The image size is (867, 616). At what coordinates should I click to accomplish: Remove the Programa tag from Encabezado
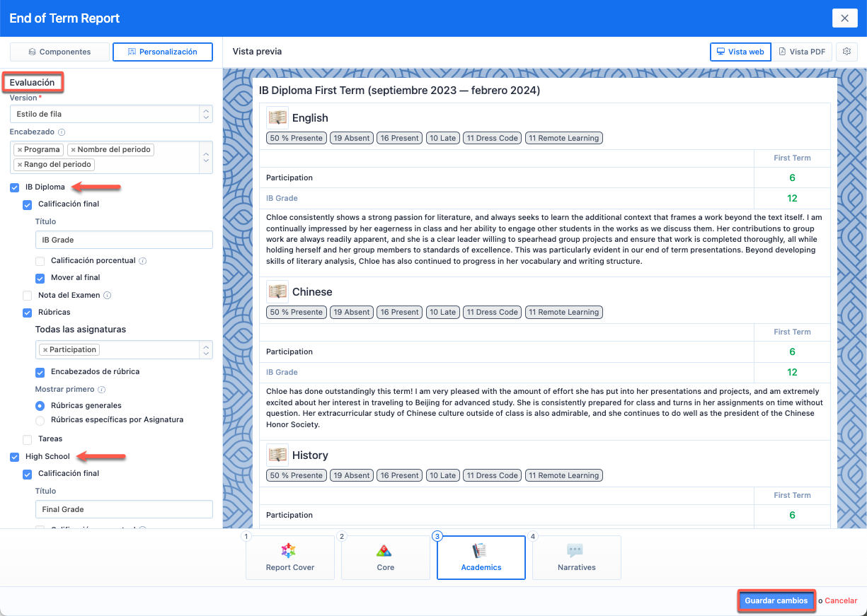pyautogui.click(x=19, y=150)
